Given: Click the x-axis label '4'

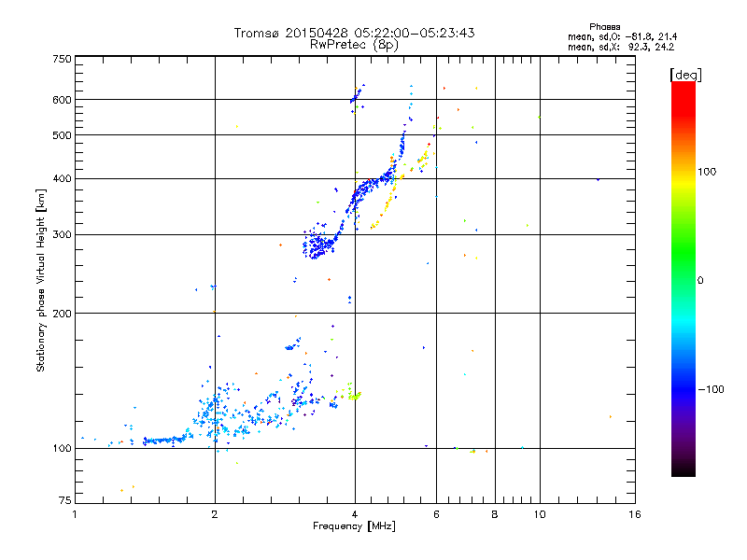Looking at the screenshot, I should pos(355,514).
